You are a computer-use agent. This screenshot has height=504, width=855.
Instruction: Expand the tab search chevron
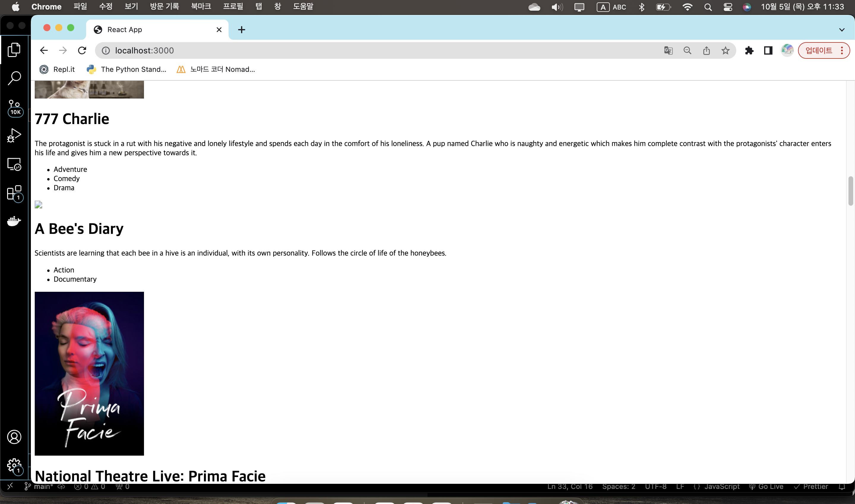[841, 30]
